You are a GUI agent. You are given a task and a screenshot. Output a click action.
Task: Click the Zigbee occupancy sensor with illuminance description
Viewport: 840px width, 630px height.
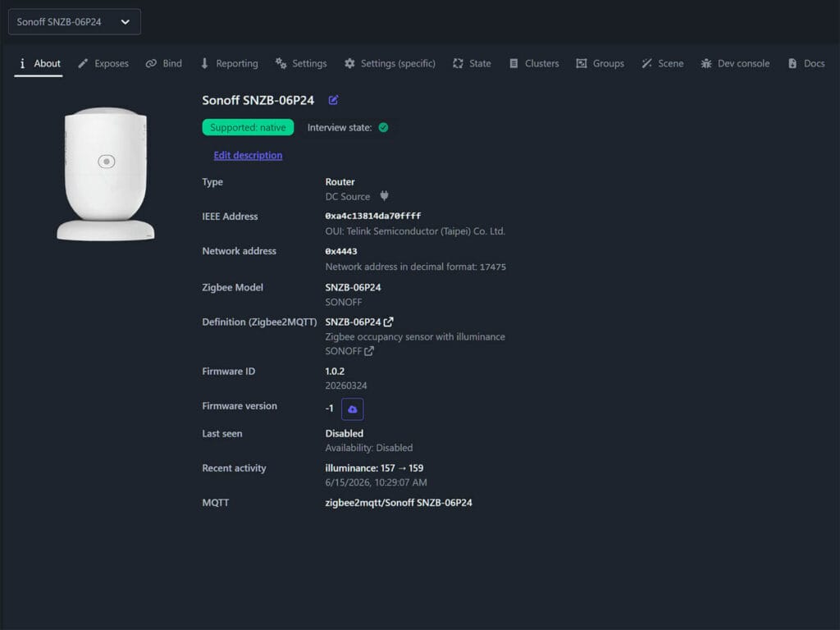[415, 337]
